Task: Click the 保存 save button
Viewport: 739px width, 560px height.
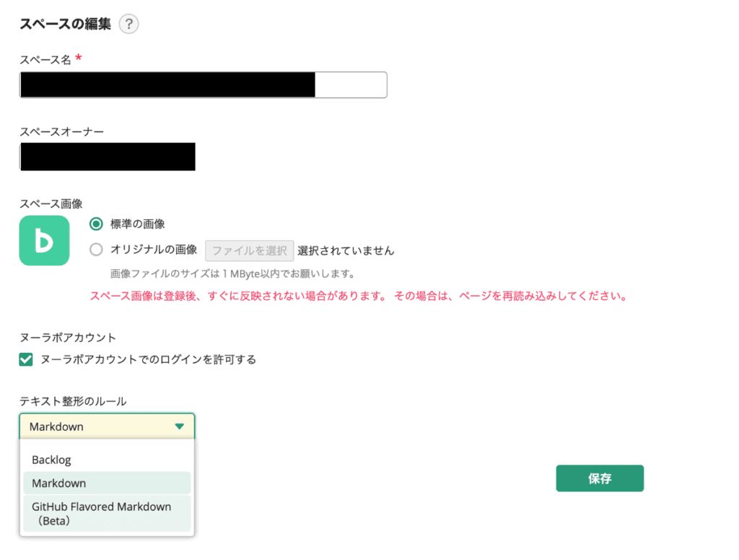Action: [600, 478]
